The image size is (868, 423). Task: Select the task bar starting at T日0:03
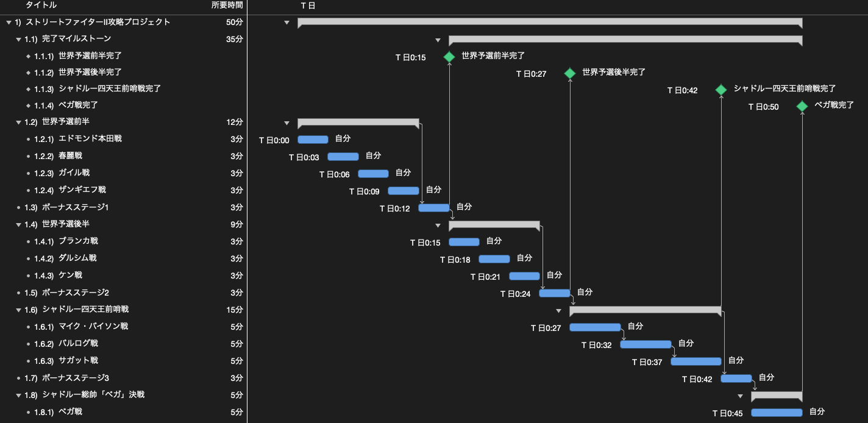click(x=343, y=157)
